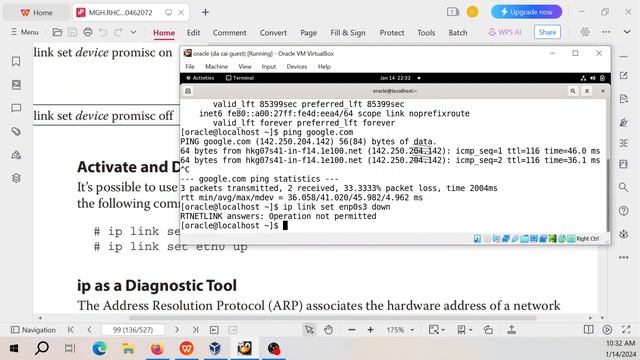The height and width of the screenshot is (360, 640).
Task: Switch to the WPS Home tab
Action: tap(36, 13)
